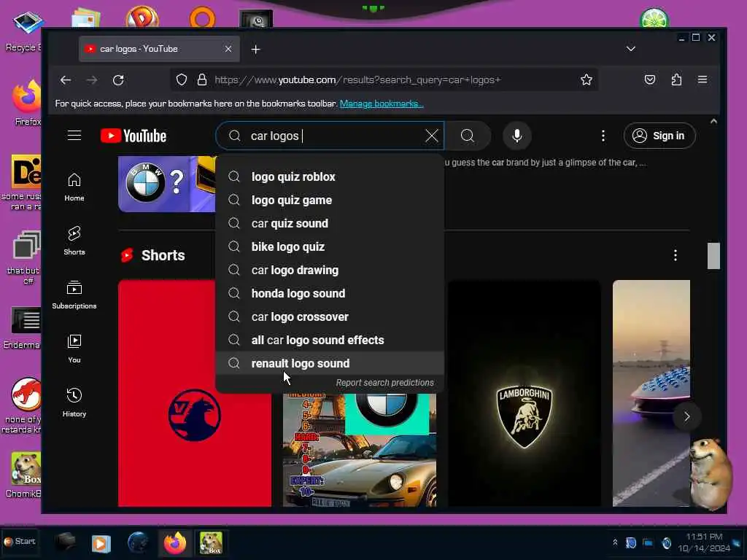Screen dimensions: 747x560
Task: Reload the page in Firefox
Action: [118, 80]
